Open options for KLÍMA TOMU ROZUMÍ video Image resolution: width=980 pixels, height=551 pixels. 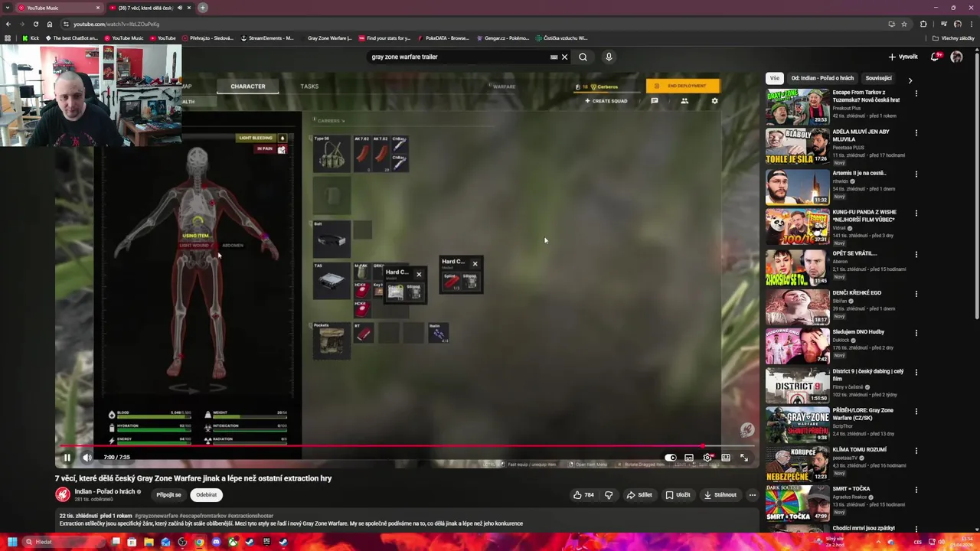(916, 451)
